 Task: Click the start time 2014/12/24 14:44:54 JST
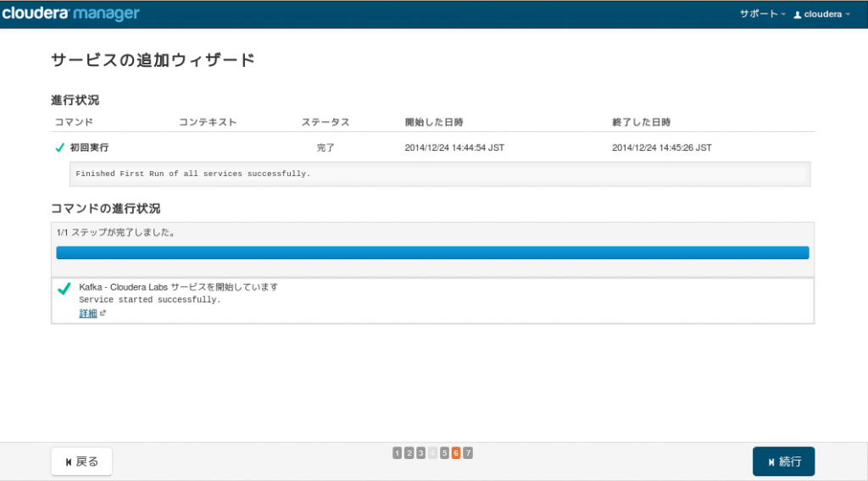pos(454,147)
